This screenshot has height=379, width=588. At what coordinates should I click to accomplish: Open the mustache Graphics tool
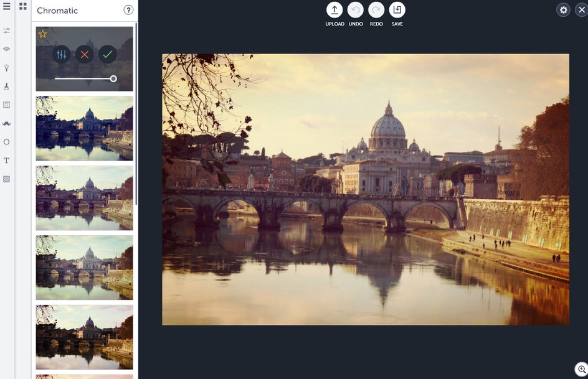pos(6,124)
